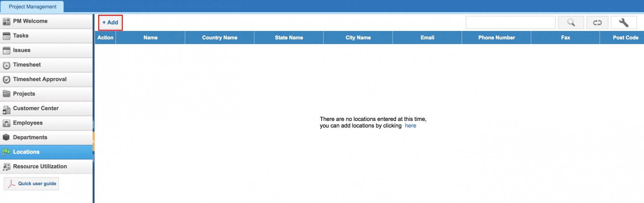Click the Timesheet Approval checkmark icon
644x203 pixels.
click(x=6, y=80)
